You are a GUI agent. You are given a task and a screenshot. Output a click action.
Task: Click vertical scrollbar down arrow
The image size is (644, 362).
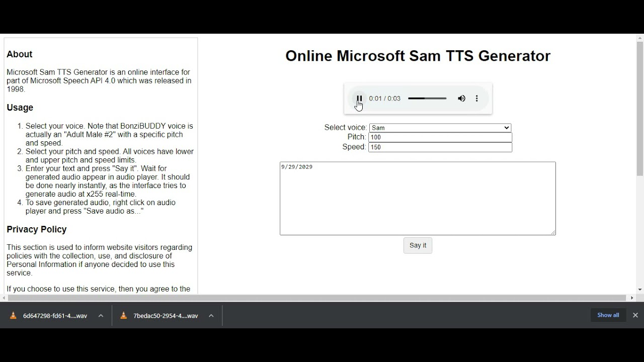click(640, 290)
